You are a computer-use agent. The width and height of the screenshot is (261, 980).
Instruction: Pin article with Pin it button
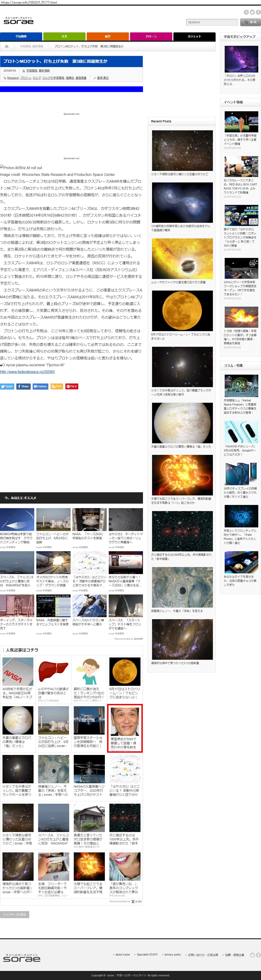click(72, 386)
